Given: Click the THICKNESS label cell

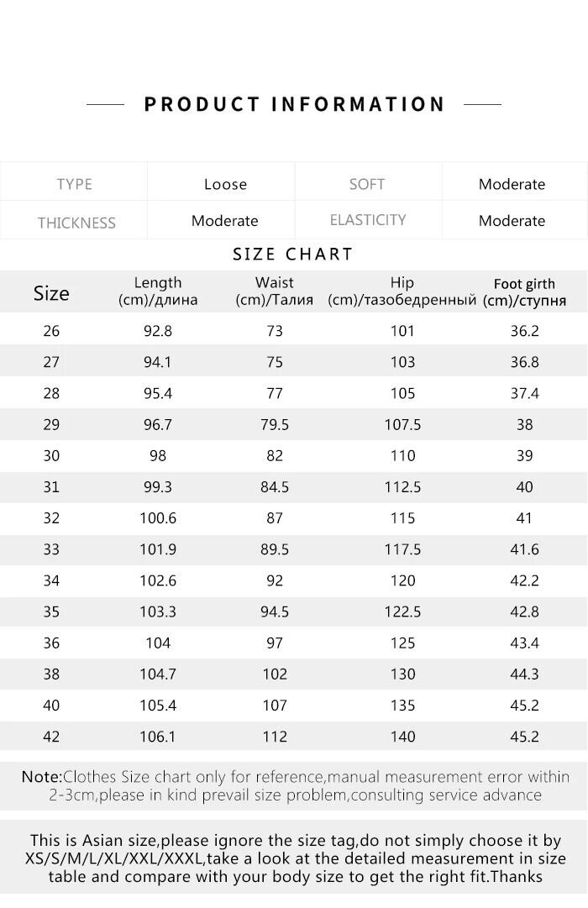Looking at the screenshot, I should pos(76,223).
